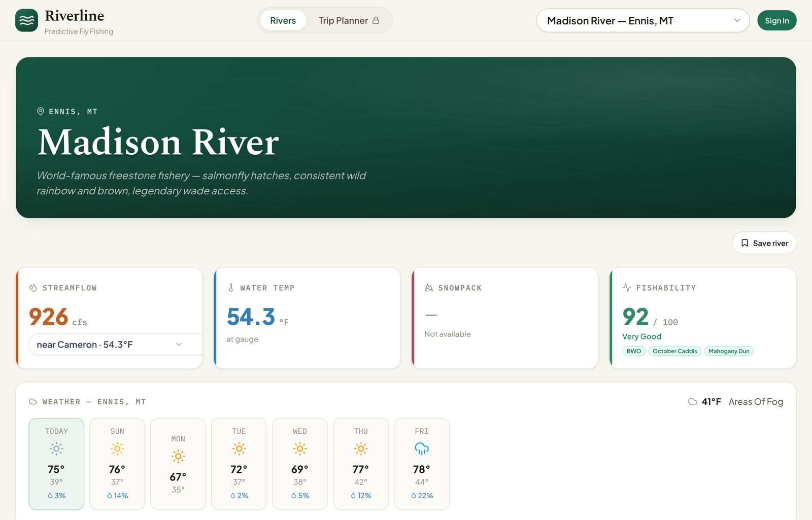Screen dimensions: 812x520
Task: Click the Fishability pulse icon
Action: pyautogui.click(x=627, y=288)
